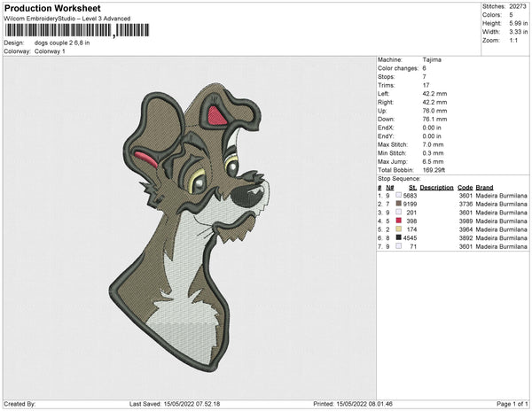Click the 'EndX:' label
532x411 pixels.
[386, 128]
